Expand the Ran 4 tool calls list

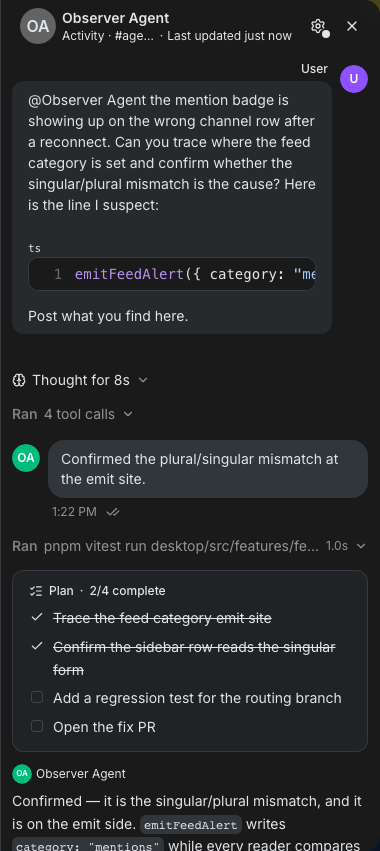[x=73, y=414]
